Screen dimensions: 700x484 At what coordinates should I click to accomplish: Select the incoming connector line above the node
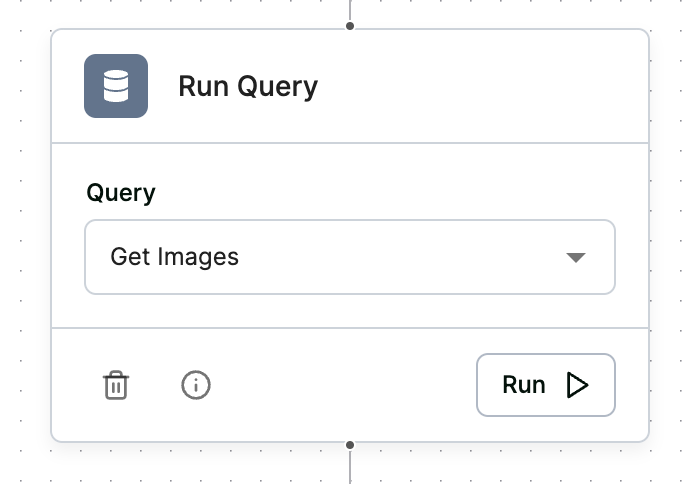[x=350, y=10]
